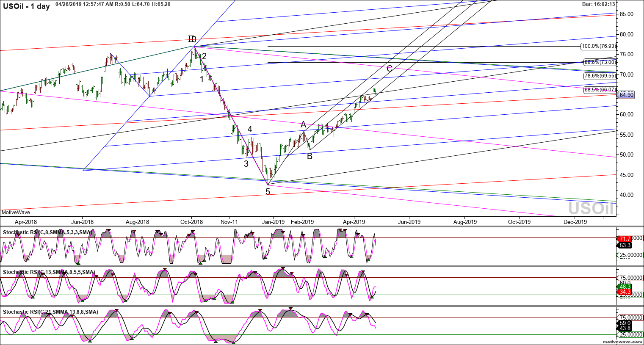Click the Stochastic RSI(C,21,SMMA,13,8,8,SMA) indicator title

pyautogui.click(x=50, y=312)
